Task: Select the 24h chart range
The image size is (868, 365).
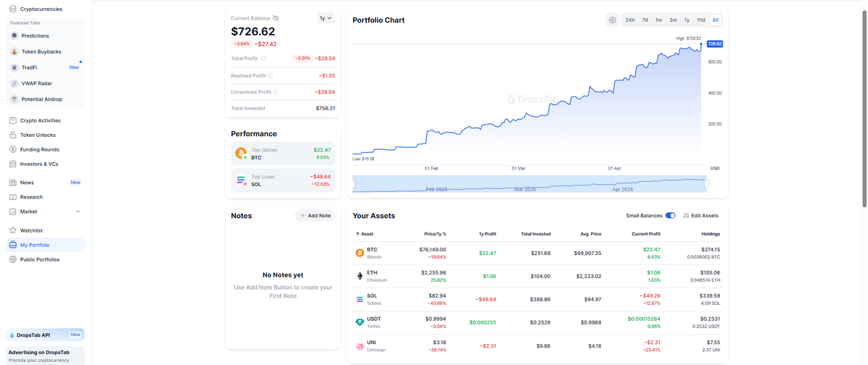Action: (630, 20)
